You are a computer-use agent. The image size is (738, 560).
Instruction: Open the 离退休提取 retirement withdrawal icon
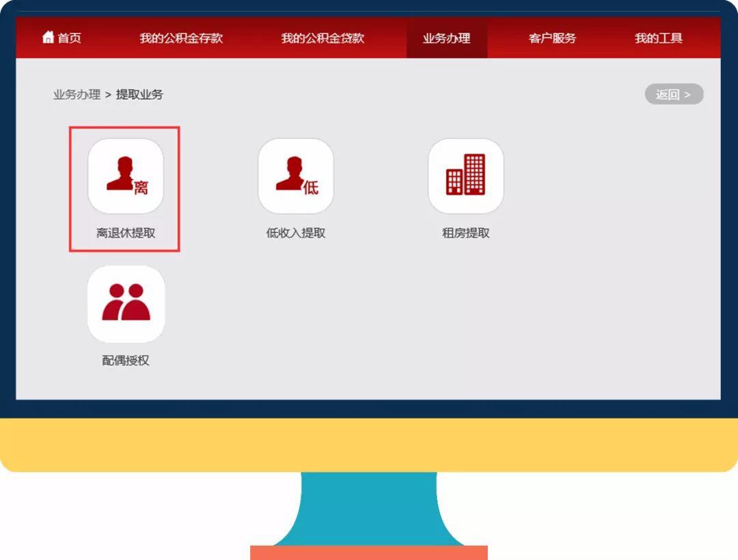pyautogui.click(x=126, y=176)
